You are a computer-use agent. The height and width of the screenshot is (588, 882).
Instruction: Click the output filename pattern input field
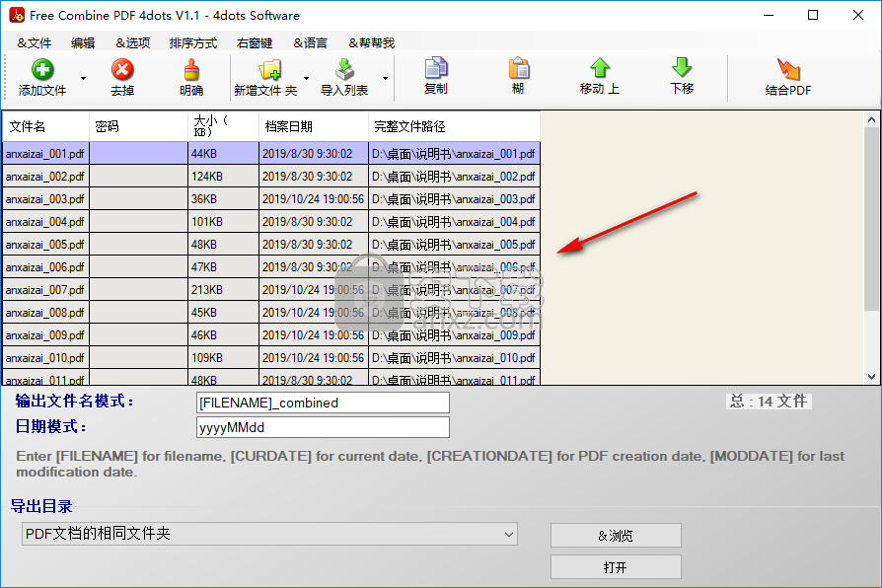click(323, 403)
